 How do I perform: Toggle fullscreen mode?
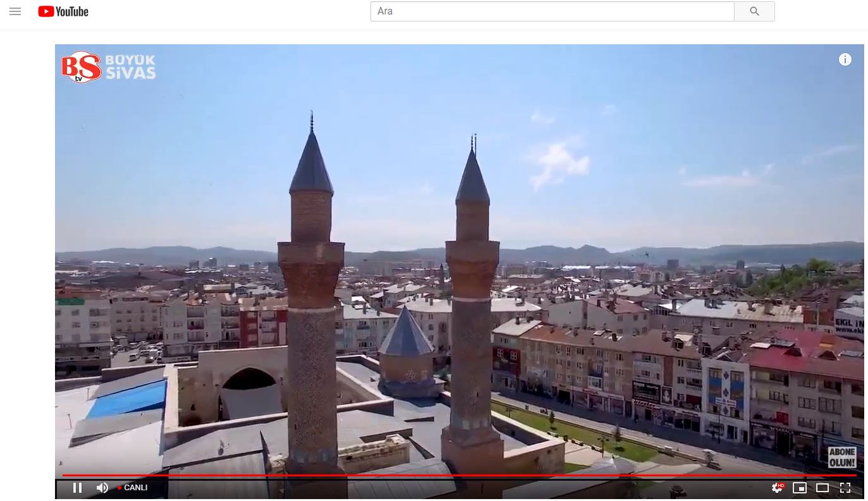point(845,488)
